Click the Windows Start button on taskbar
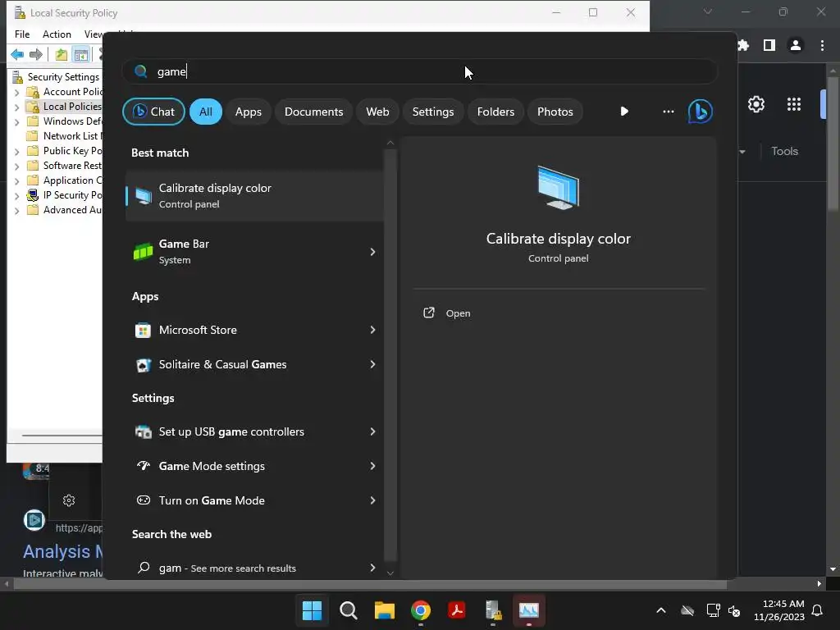Viewport: 840px width, 630px height. [x=312, y=610]
